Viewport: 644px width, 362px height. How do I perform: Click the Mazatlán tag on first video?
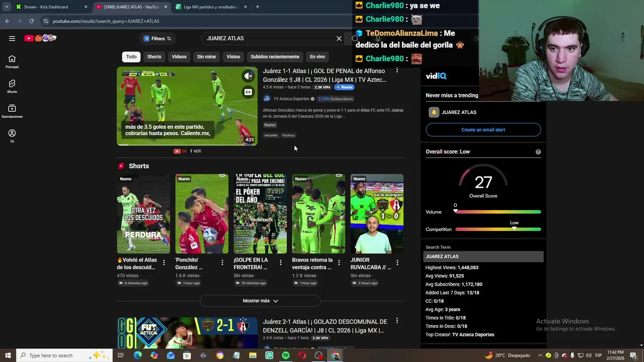[x=271, y=135]
